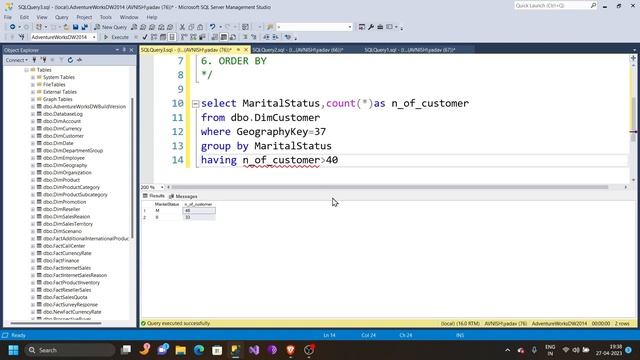Click the Undo arrow icon
Image resolution: width=640 pixels, height=360 pixels.
click(212, 27)
